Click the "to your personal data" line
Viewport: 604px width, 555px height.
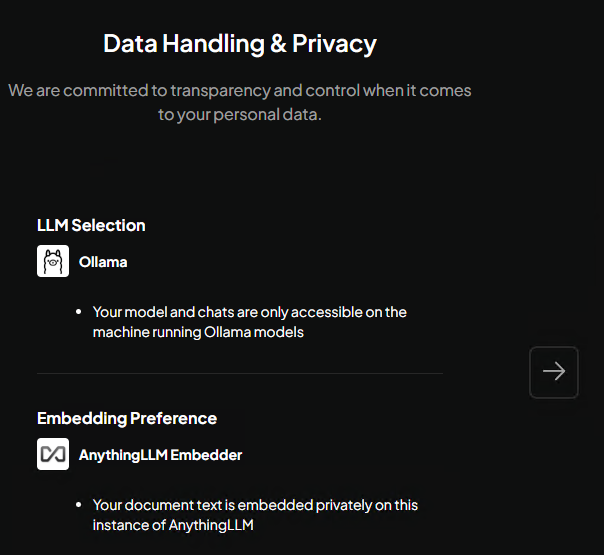click(240, 115)
